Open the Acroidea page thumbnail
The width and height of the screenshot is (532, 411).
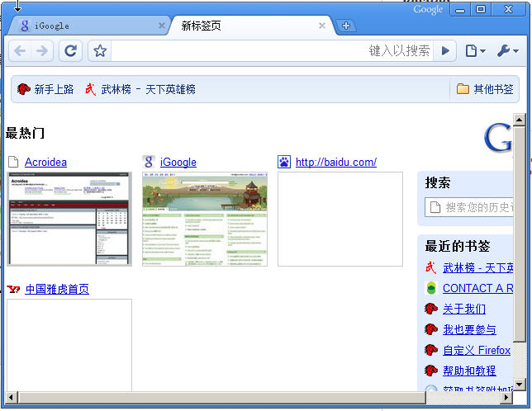click(69, 219)
